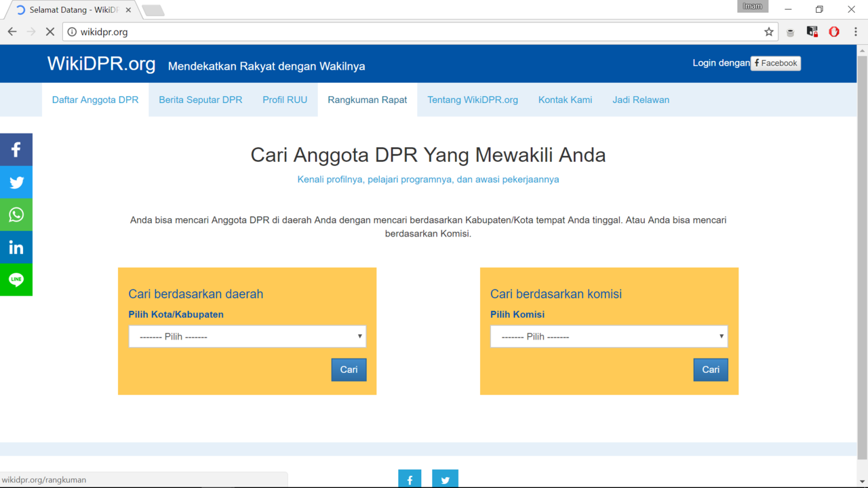Share page via WhatsApp sidebar icon
868x488 pixels.
click(16, 215)
